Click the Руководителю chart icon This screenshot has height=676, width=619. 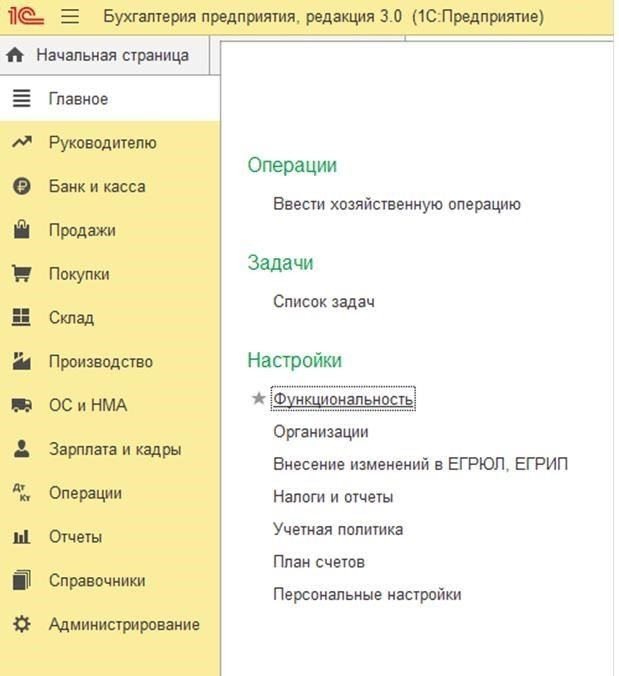[22, 143]
